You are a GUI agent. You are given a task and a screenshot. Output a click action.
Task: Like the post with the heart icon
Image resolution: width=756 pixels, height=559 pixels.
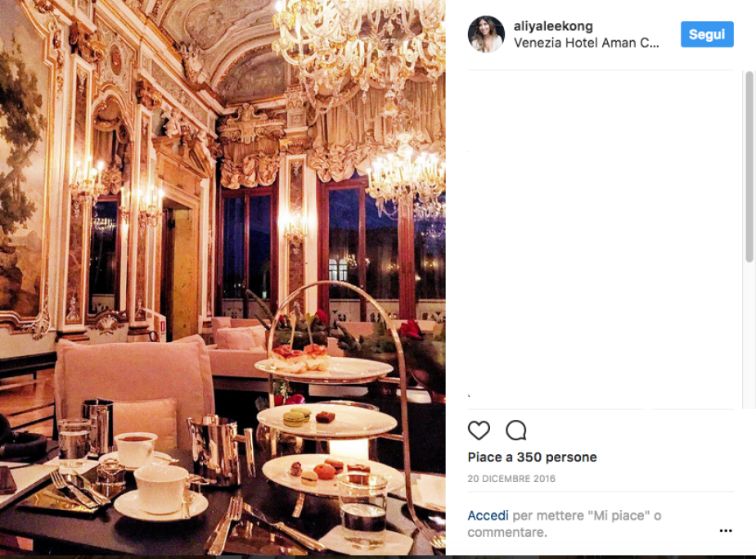pos(479,431)
